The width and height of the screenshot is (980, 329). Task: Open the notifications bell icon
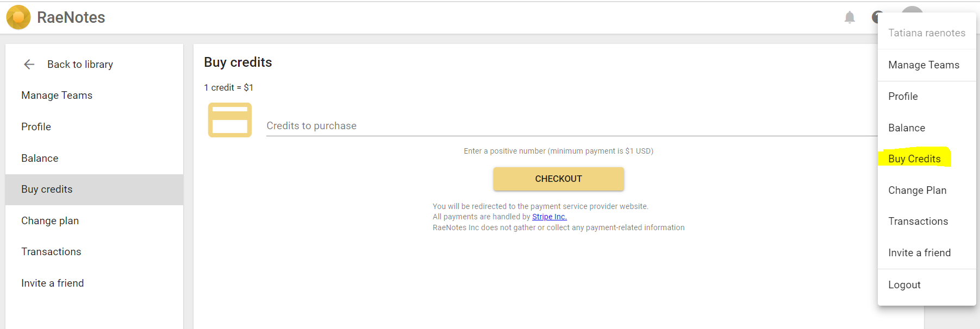coord(850,17)
